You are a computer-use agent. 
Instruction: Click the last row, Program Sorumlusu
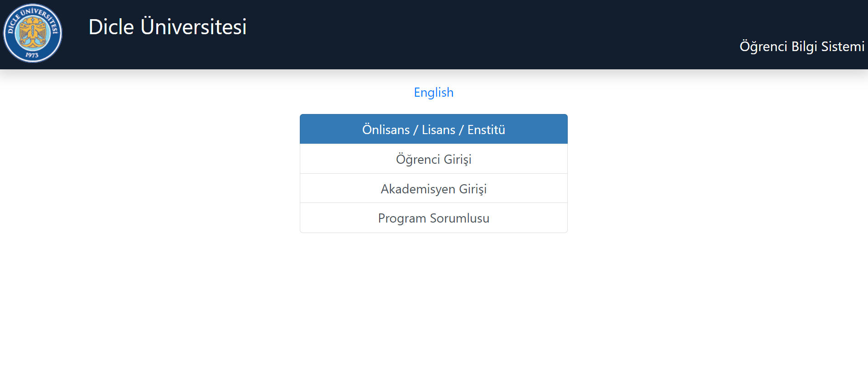click(433, 218)
